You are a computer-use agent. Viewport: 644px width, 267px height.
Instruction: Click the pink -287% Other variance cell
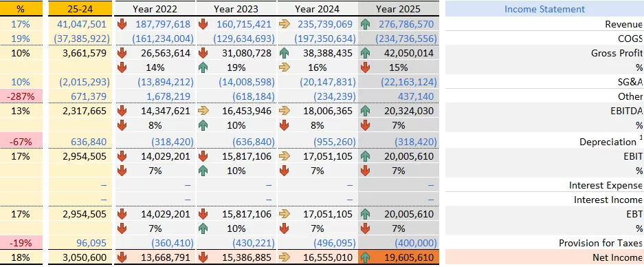point(21,96)
